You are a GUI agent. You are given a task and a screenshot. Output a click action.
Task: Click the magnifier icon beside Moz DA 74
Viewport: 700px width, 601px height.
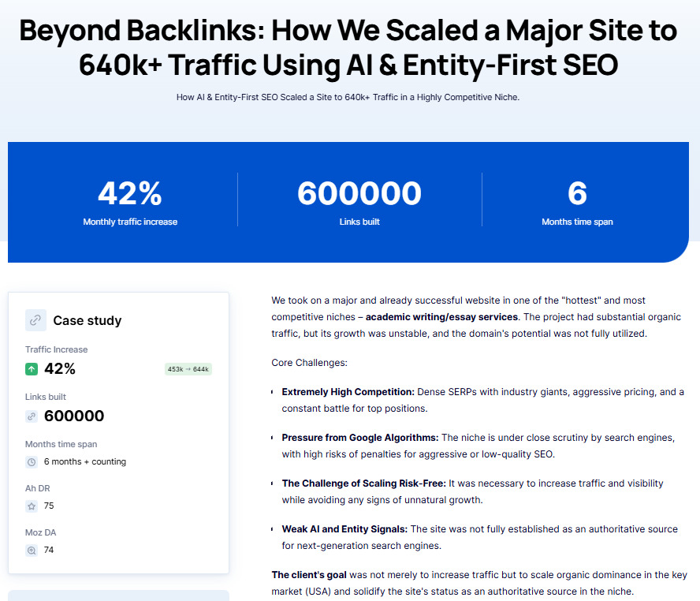pyautogui.click(x=31, y=550)
